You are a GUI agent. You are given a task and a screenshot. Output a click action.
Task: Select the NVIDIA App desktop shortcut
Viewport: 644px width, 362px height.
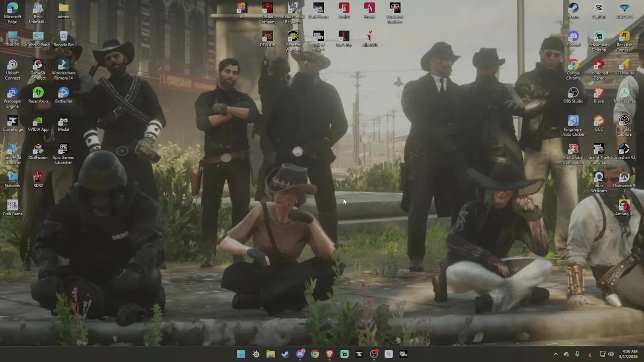pos(38,124)
